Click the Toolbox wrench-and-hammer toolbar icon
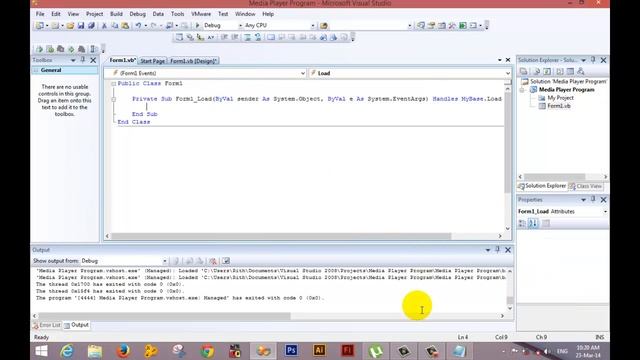This screenshot has height=360, width=640. pos(452,26)
